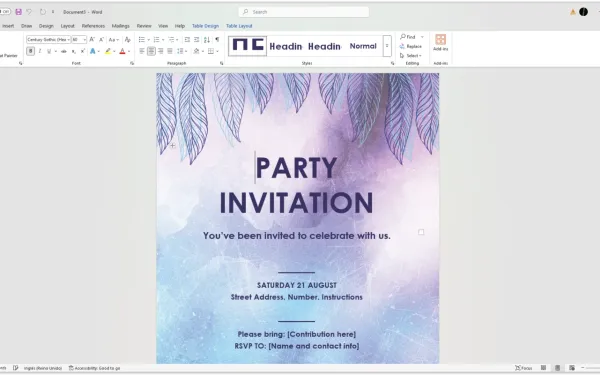Image resolution: width=600 pixels, height=375 pixels.
Task: Apply paragraph shading with the paint bucket
Action: (196, 51)
